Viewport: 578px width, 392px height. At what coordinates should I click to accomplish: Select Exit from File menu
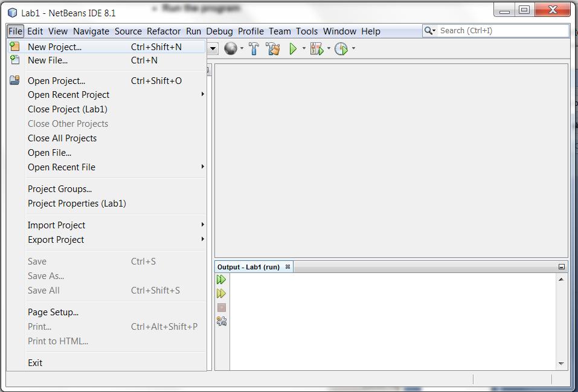click(106, 363)
